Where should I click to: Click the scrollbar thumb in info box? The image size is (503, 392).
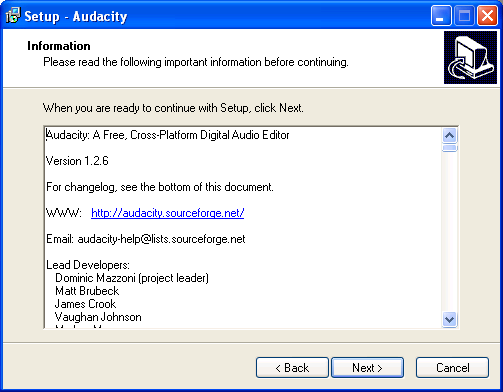[x=450, y=148]
